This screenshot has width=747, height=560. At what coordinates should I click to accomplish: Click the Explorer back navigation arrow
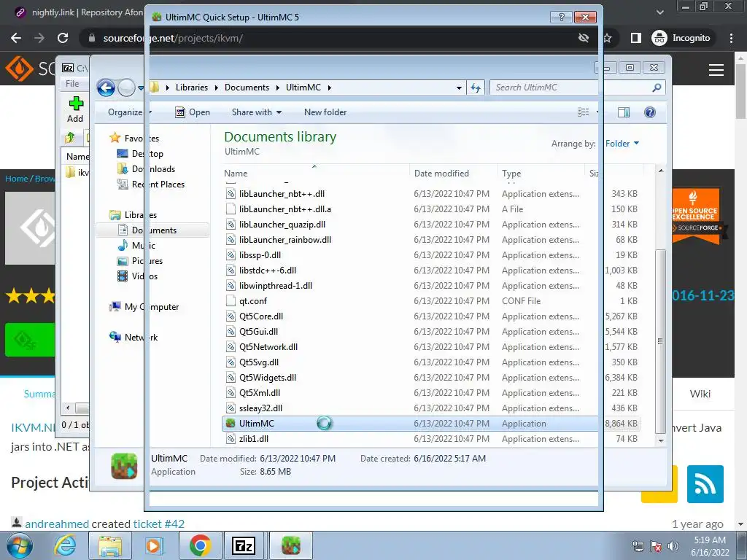[106, 88]
